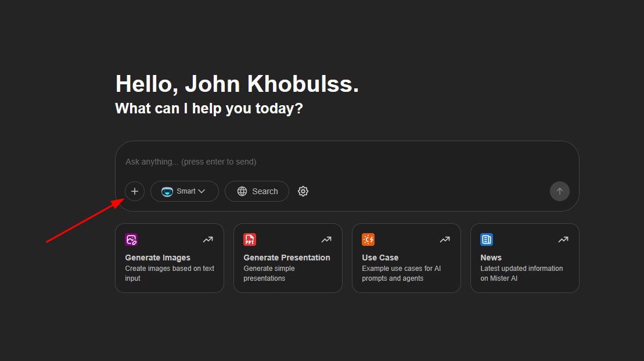The image size is (644, 361).
Task: Click the orange Use Case icon
Action: (x=368, y=240)
